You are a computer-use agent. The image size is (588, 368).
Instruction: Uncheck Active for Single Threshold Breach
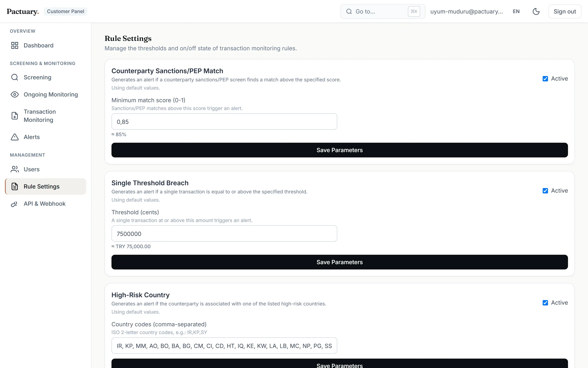(x=545, y=191)
